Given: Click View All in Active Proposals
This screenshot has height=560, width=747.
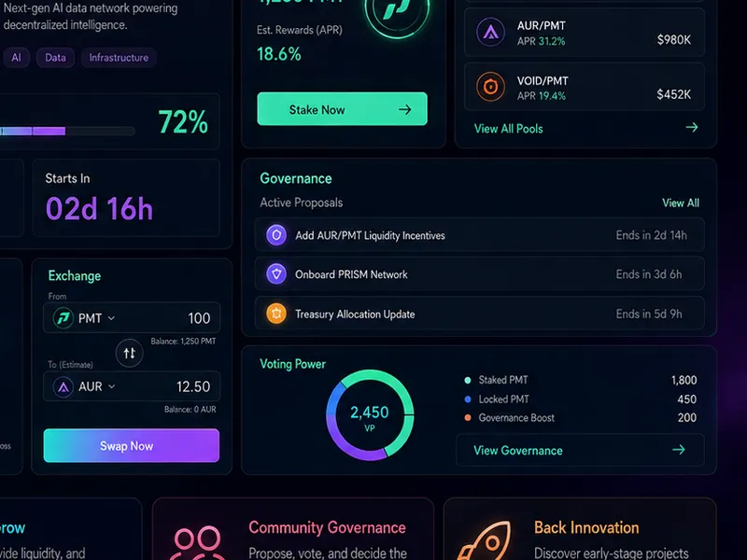Looking at the screenshot, I should point(681,203).
